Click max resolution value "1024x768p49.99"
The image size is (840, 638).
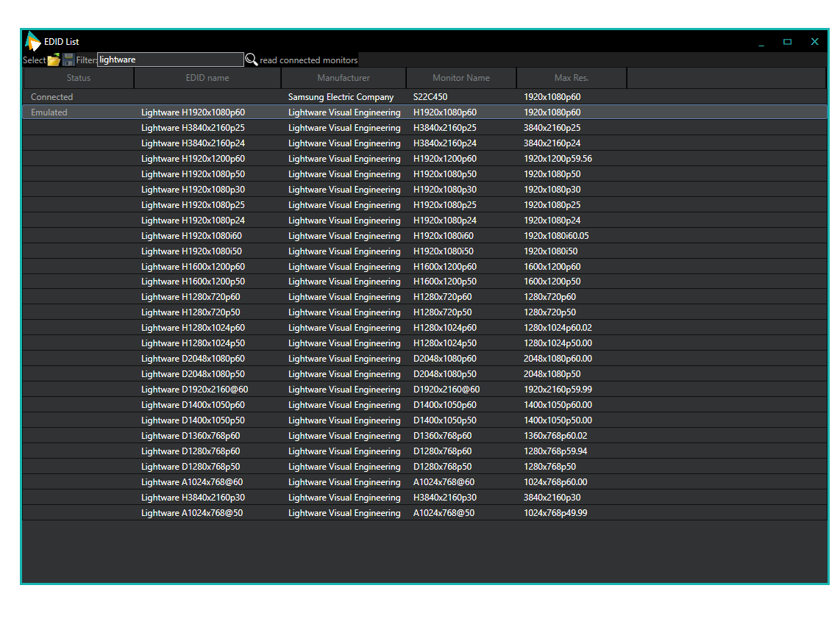point(555,514)
